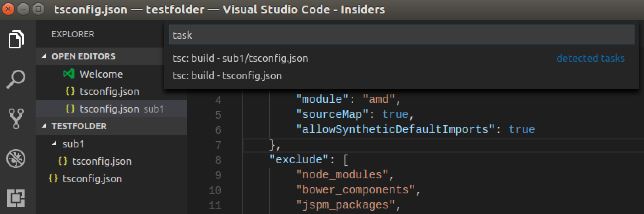
Task: Click "node_modules" string in editor
Action: [342, 174]
